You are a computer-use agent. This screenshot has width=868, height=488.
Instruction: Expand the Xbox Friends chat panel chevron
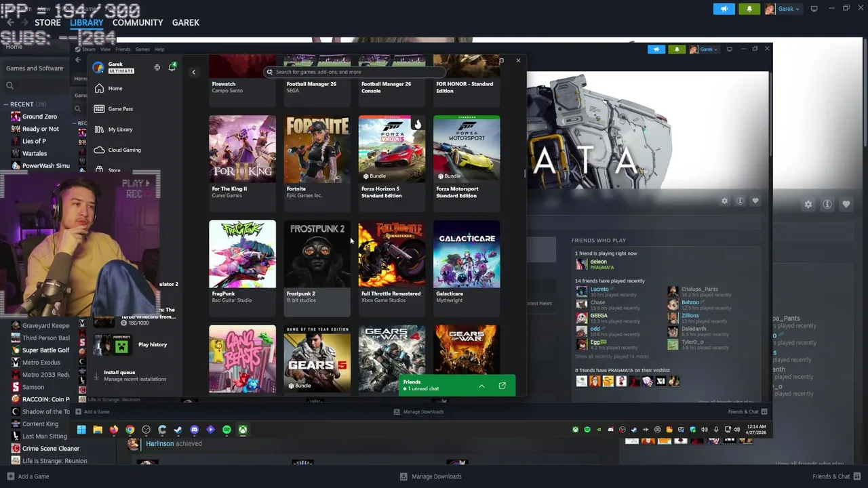[x=481, y=386]
